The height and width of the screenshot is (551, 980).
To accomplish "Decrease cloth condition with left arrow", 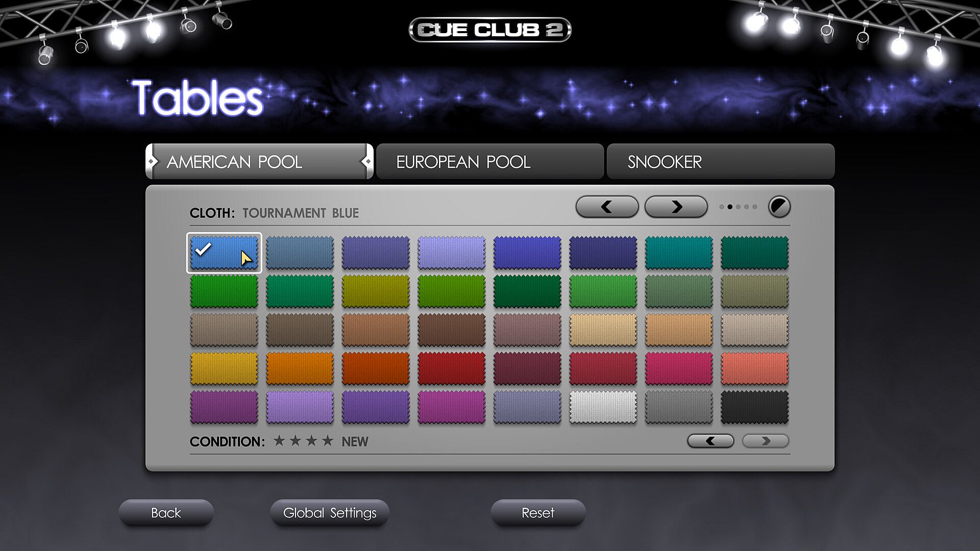I will pos(710,441).
